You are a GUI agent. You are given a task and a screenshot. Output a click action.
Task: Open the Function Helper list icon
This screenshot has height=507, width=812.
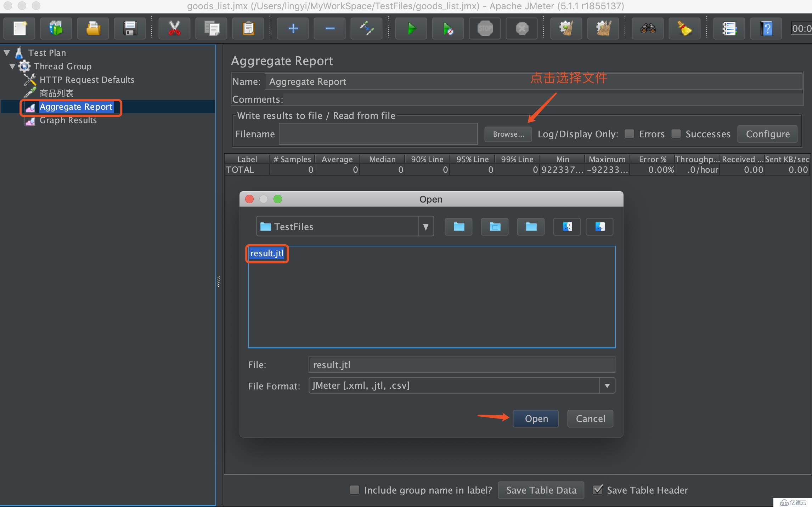(x=729, y=28)
